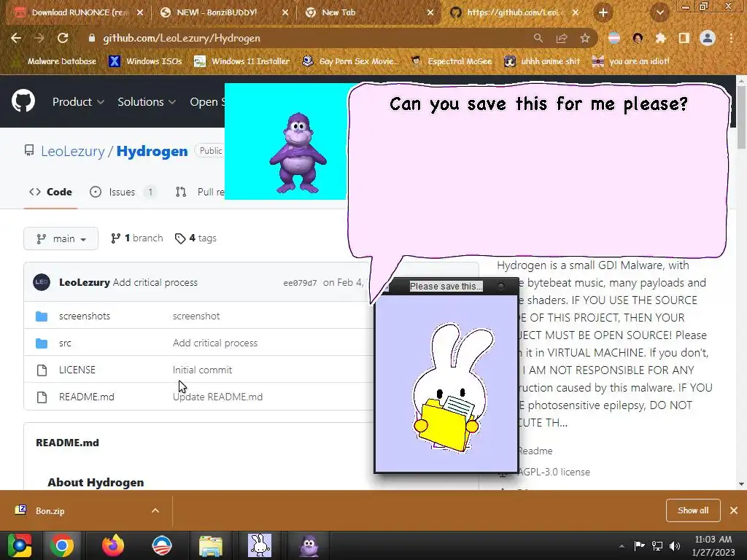
Task: Expand the Bon.zip download options arrow
Action: (x=155, y=510)
